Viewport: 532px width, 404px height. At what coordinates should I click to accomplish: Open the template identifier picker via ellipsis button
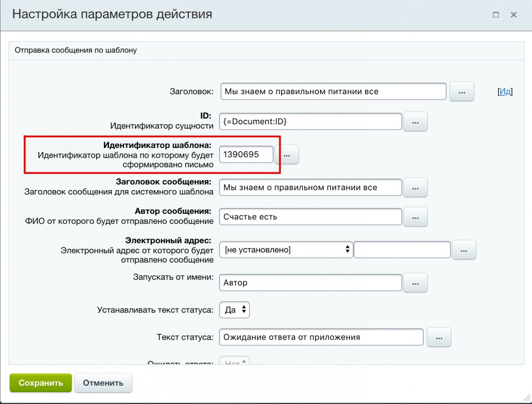(287, 154)
